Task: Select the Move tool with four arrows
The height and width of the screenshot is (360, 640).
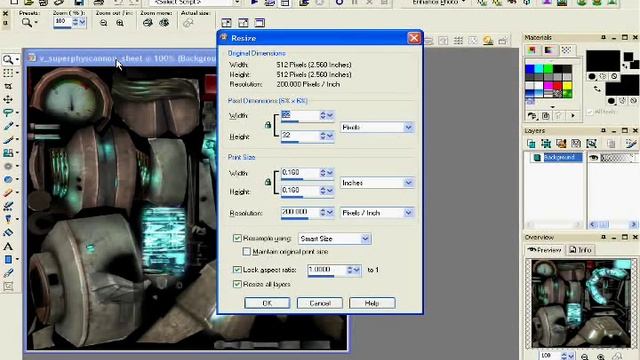Action: click(8, 99)
